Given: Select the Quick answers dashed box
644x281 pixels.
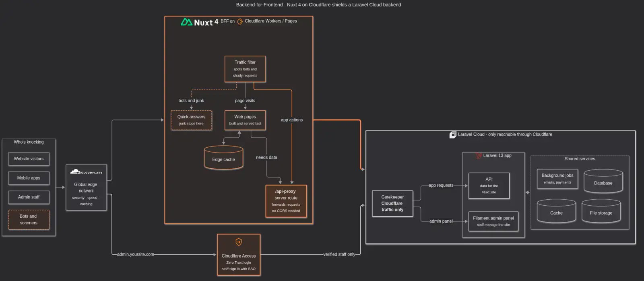Looking at the screenshot, I should [x=191, y=120].
